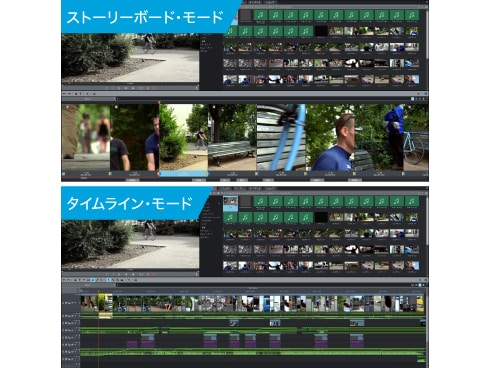Click the top-left marker on the first storyboard clip

pos(68,107)
